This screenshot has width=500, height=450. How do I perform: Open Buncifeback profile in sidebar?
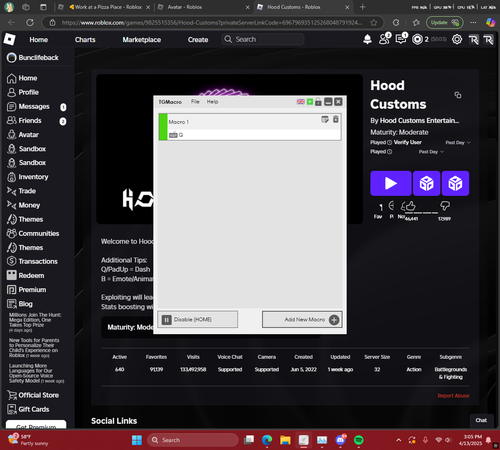[33, 58]
